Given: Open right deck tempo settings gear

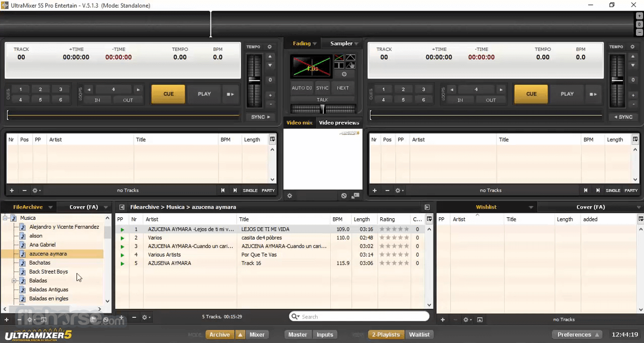Looking at the screenshot, I should [x=632, y=47].
